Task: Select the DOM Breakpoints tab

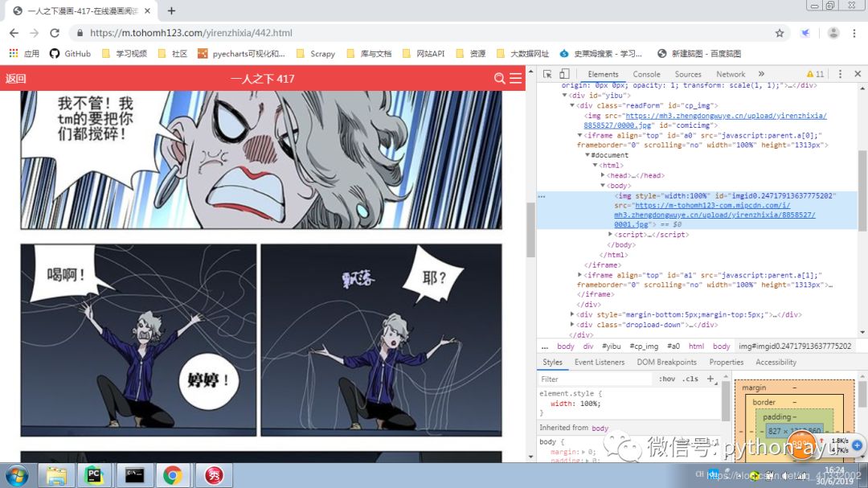Action: point(666,363)
